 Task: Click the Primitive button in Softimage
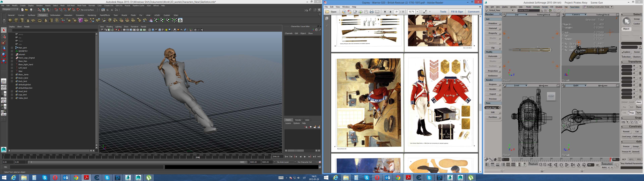493,23
